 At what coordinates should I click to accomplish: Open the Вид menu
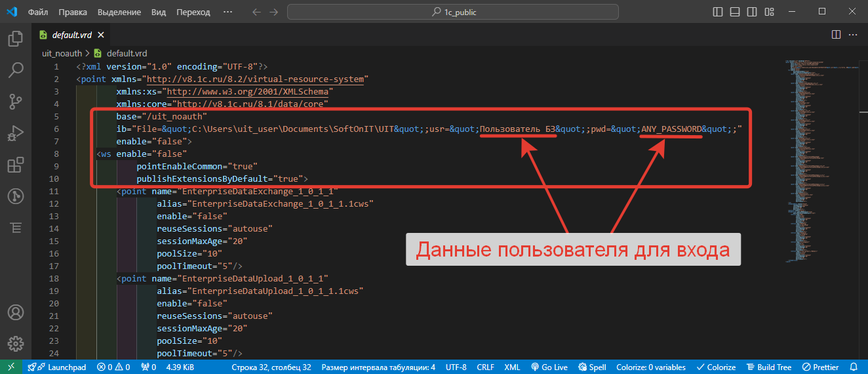[x=159, y=12]
